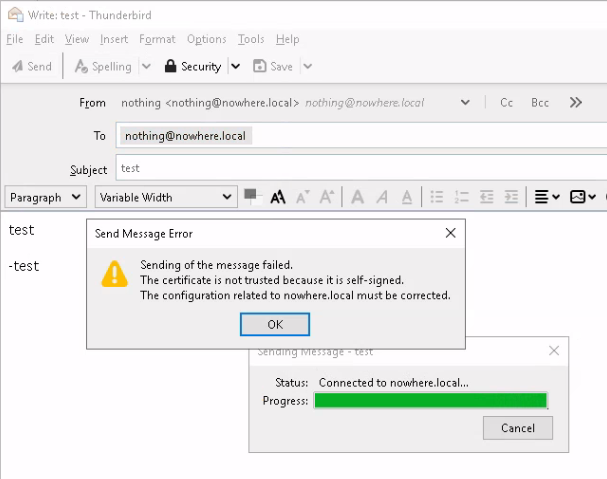Click Cancel in Sending Message dialog
Screen dimensions: 607x479
[518, 428]
